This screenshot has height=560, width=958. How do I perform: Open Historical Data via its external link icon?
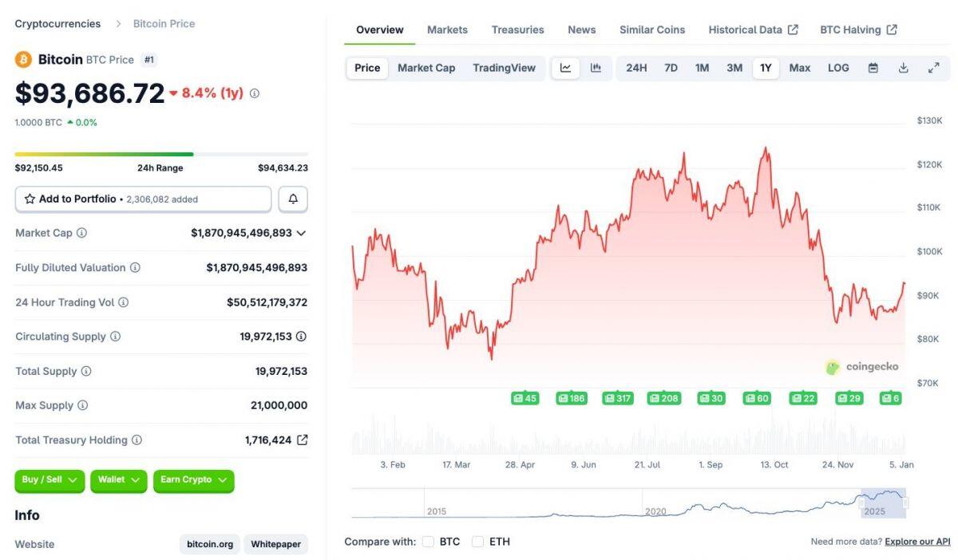point(794,29)
